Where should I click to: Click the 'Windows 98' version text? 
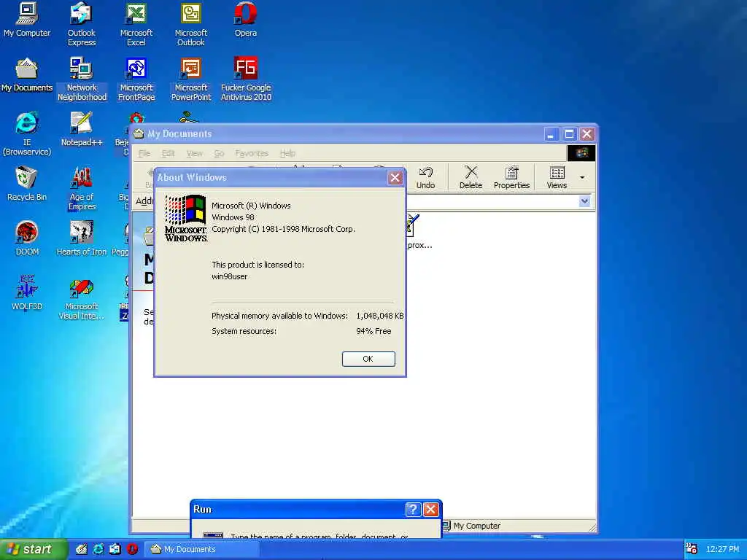(233, 217)
